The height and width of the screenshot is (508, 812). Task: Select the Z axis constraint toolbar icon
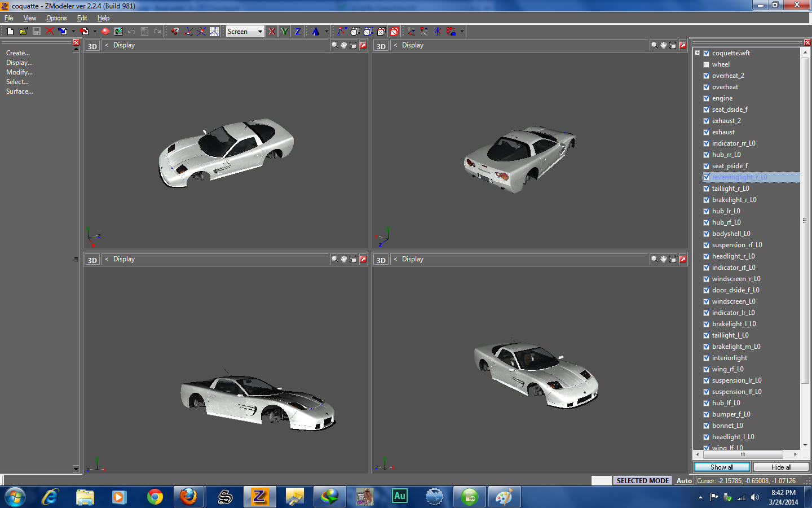(x=297, y=31)
